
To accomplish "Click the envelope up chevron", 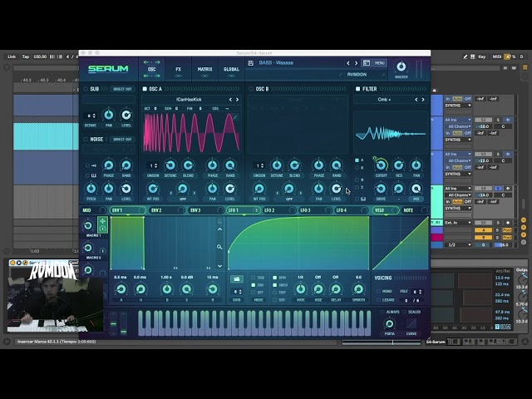I will pos(219,229).
